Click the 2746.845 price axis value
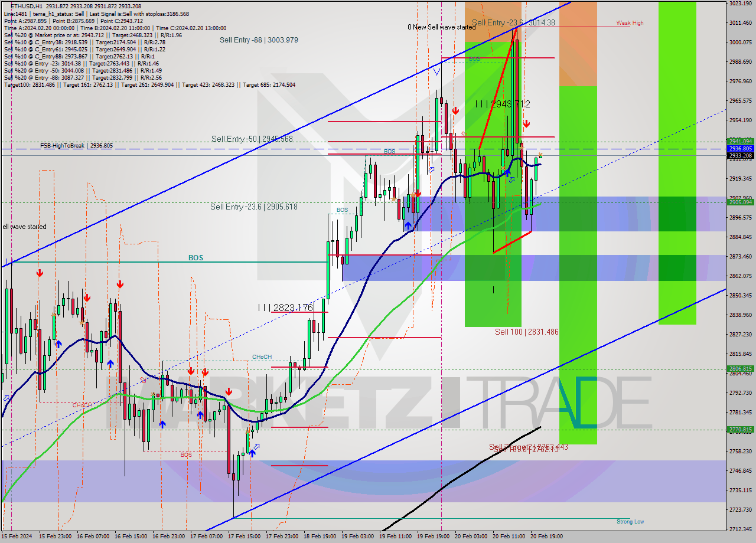This screenshot has height=543, width=756. (x=740, y=471)
